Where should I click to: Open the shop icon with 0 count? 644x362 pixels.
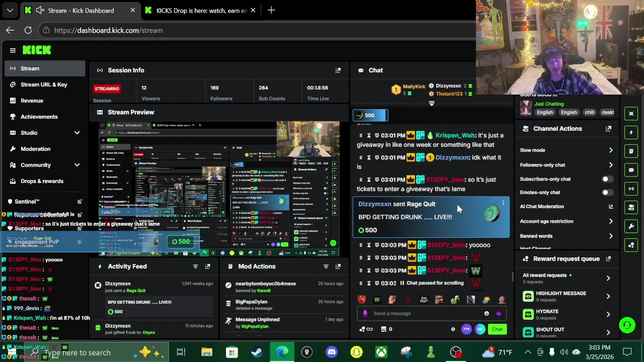point(387,329)
